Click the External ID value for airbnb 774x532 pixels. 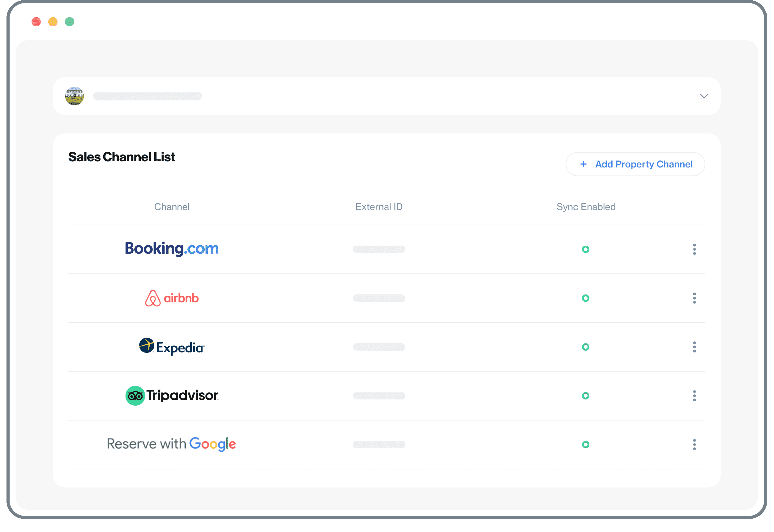point(379,298)
